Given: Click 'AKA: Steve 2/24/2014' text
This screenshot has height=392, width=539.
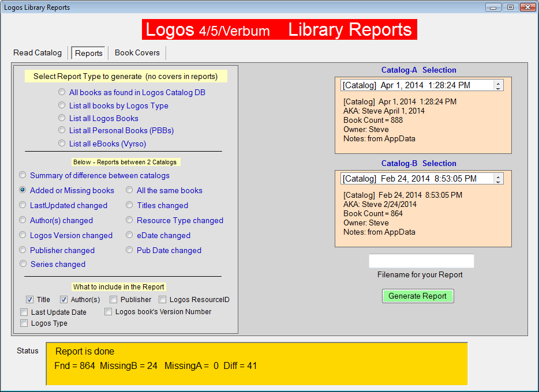Looking at the screenshot, I should [380, 204].
